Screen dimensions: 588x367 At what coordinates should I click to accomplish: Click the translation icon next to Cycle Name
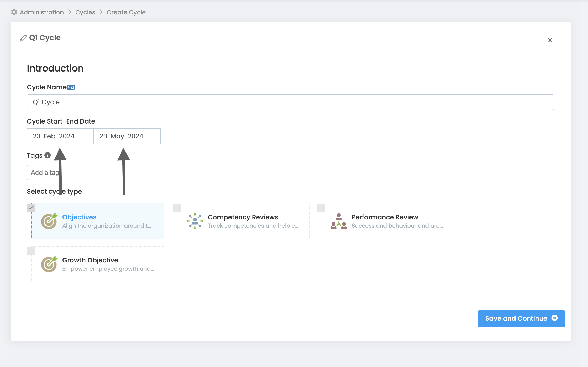pyautogui.click(x=71, y=87)
